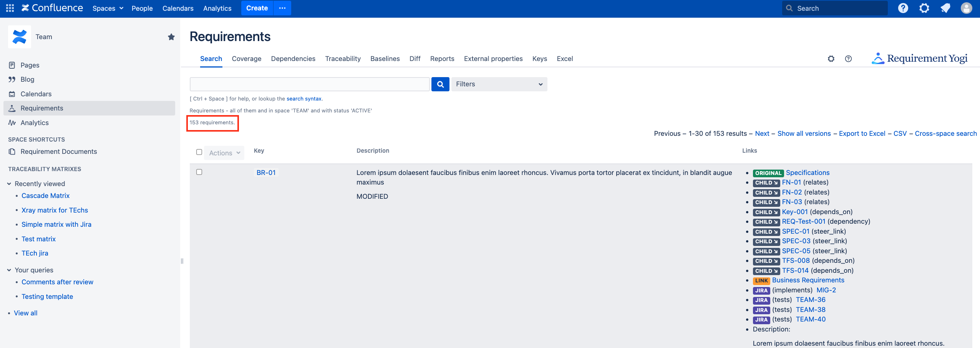Open the Filters dropdown
The height and width of the screenshot is (348, 980).
pyautogui.click(x=499, y=84)
